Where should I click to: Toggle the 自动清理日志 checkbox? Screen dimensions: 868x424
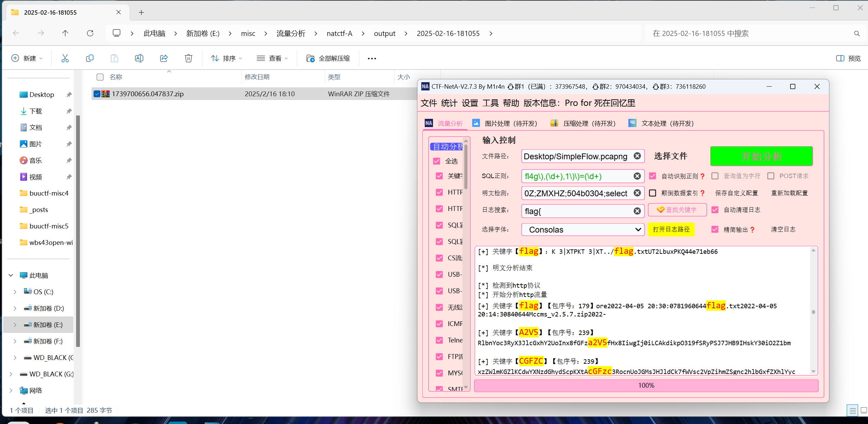[715, 210]
